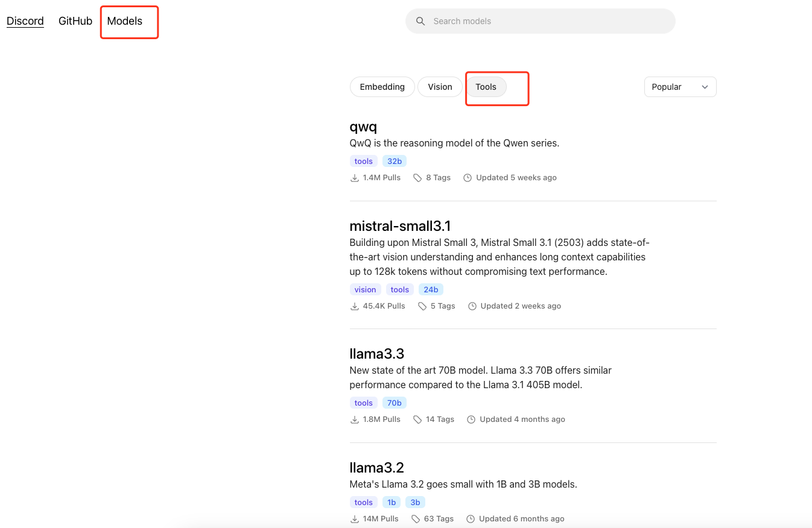Image resolution: width=812 pixels, height=528 pixels.
Task: Click the QwQ reasoning model description text
Action: pos(454,143)
